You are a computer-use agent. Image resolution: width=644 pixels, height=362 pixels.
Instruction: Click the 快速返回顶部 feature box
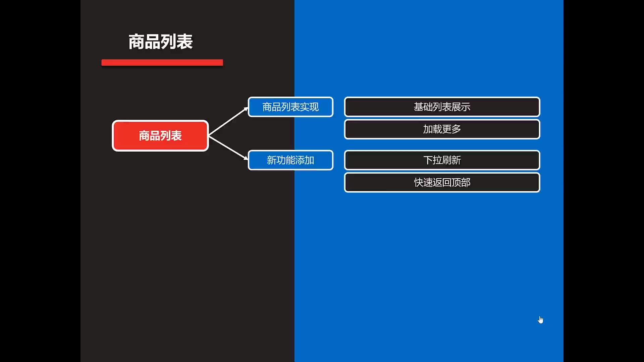[441, 183]
